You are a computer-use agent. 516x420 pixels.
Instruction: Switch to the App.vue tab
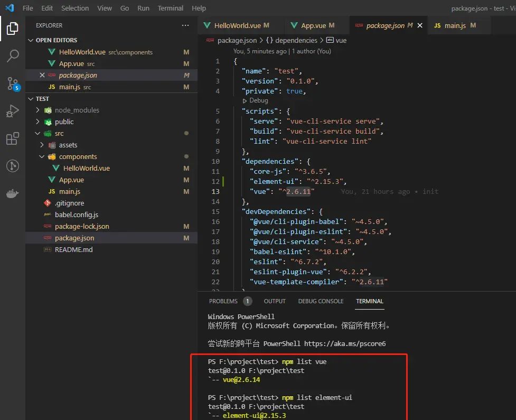coord(315,25)
